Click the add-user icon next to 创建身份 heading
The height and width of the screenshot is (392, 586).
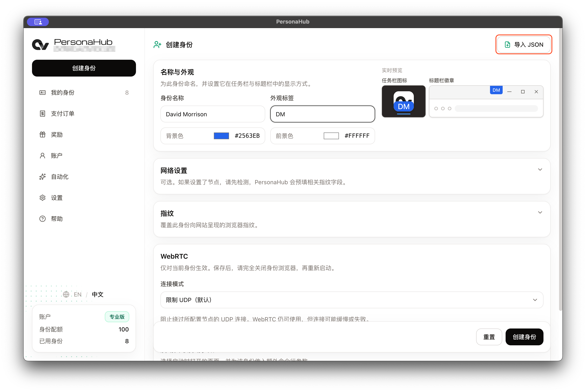157,45
